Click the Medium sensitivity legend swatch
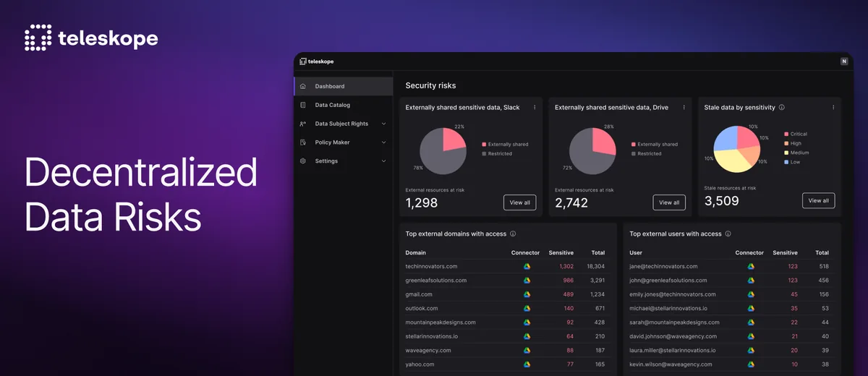868x376 pixels. click(x=786, y=153)
